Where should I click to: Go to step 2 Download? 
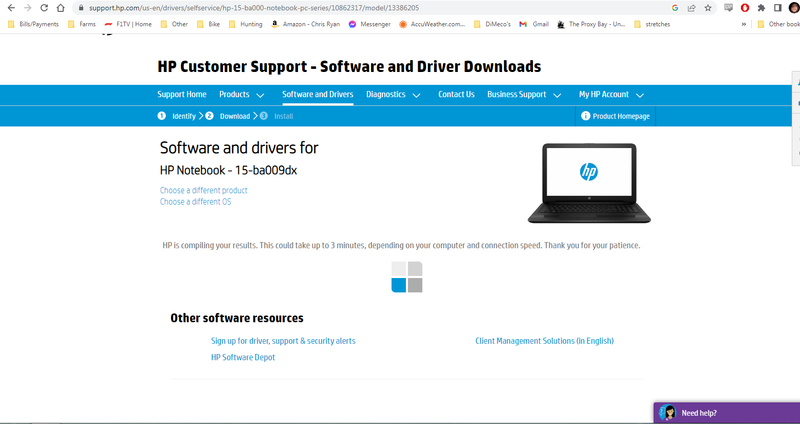click(228, 116)
